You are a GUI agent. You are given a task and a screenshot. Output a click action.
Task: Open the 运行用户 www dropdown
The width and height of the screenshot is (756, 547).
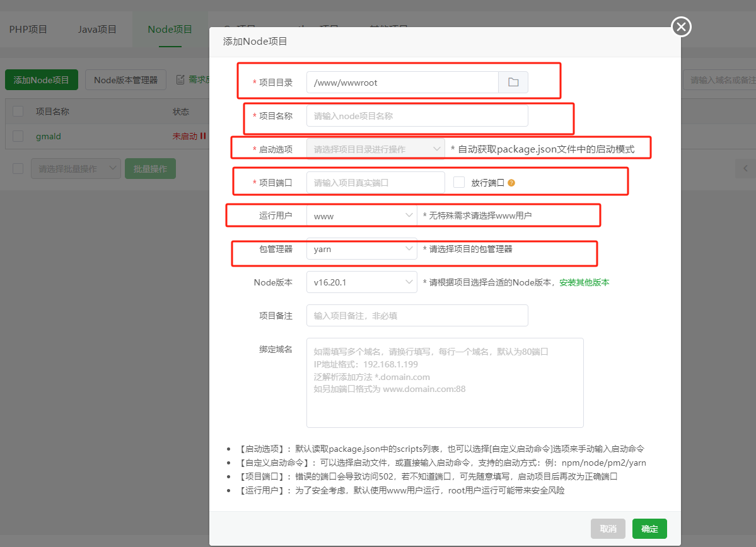(x=362, y=216)
